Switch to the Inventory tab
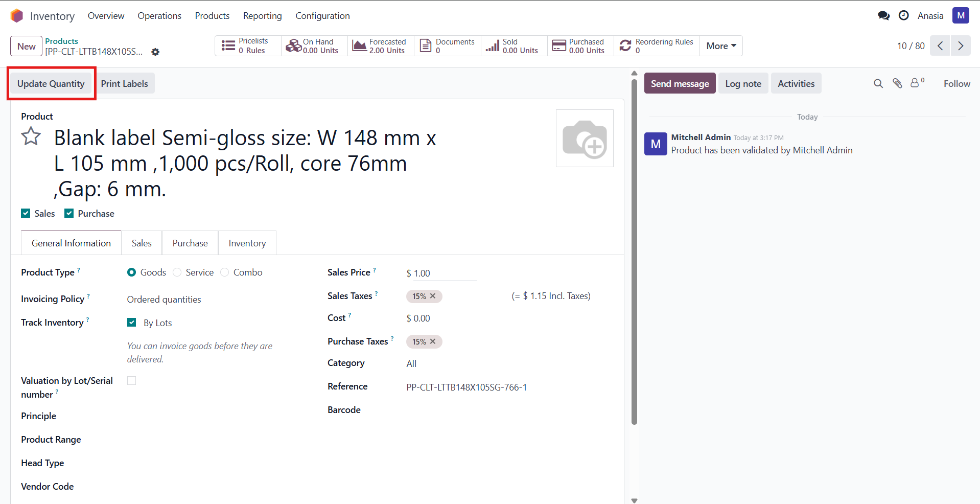The height and width of the screenshot is (504, 980). [x=247, y=243]
